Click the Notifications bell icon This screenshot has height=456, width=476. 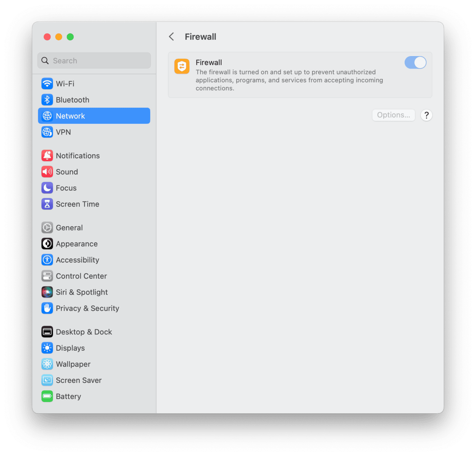point(47,156)
